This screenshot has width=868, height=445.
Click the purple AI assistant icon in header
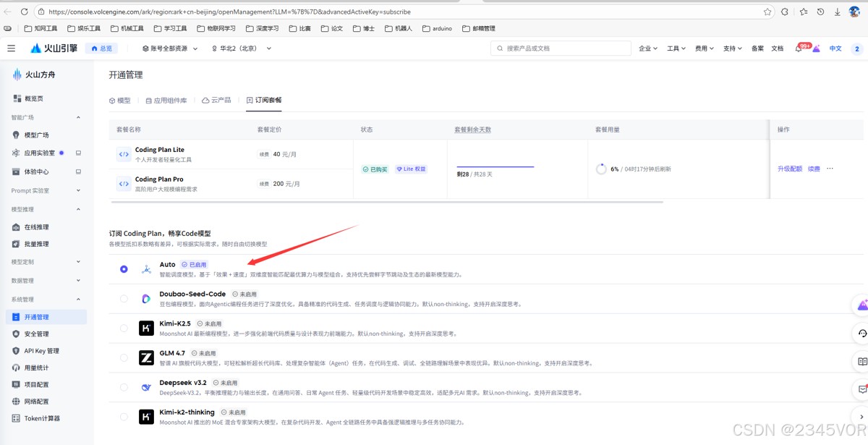pos(816,48)
